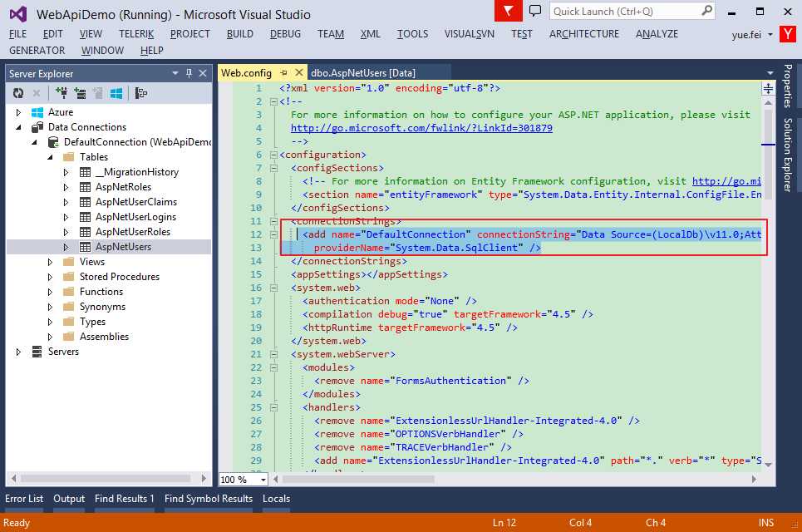Open the GENERATOR menu
Image resolution: width=802 pixels, height=532 pixels.
tap(37, 51)
